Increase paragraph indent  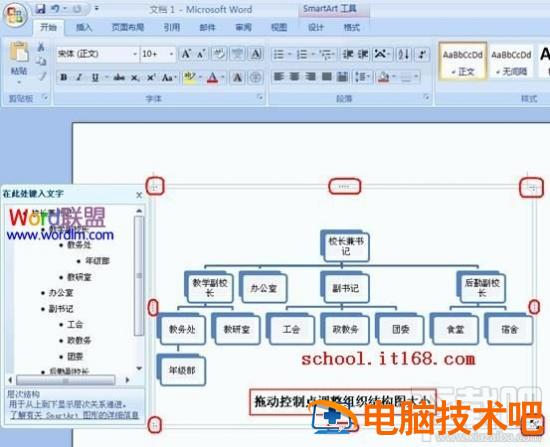pos(363,54)
